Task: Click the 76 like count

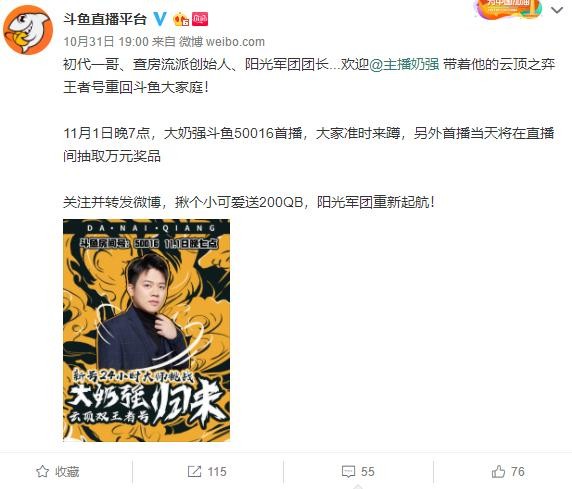Action: pyautogui.click(x=518, y=471)
